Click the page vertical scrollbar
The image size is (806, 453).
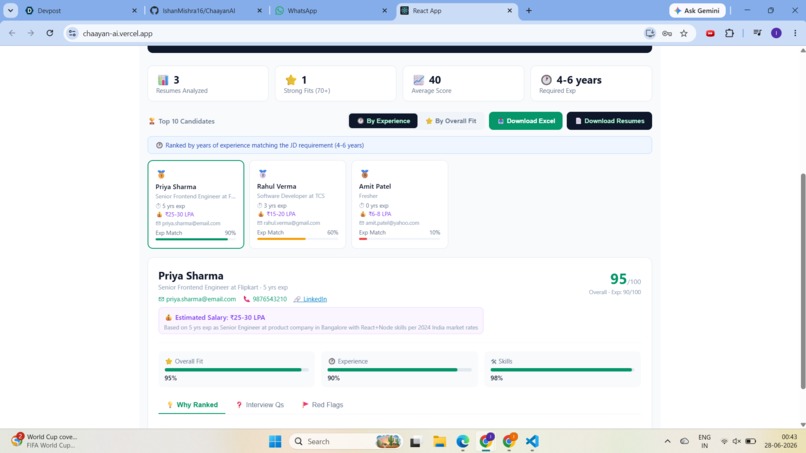click(802, 281)
